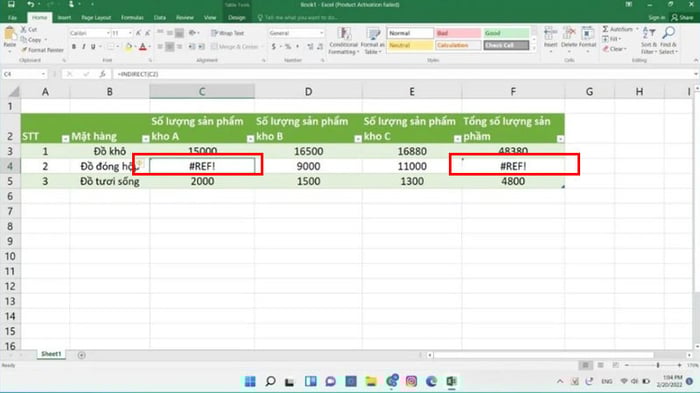
Task: Select the Neutral cell style
Action: click(x=410, y=45)
